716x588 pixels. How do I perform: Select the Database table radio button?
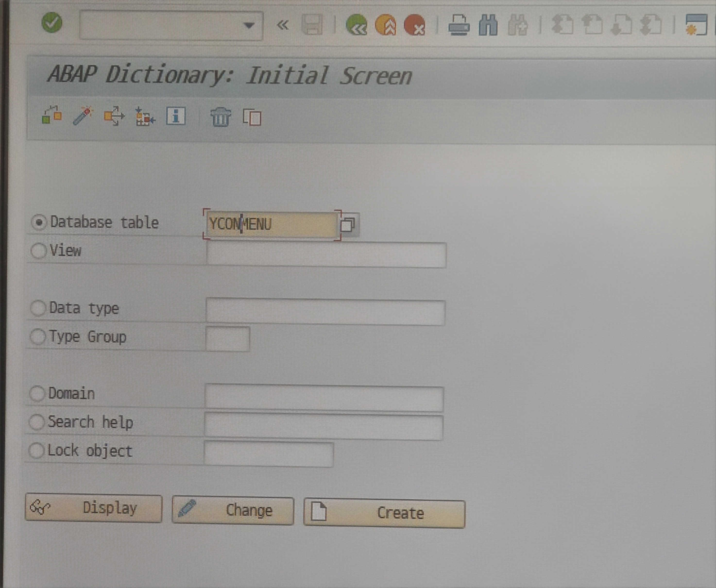[39, 223]
